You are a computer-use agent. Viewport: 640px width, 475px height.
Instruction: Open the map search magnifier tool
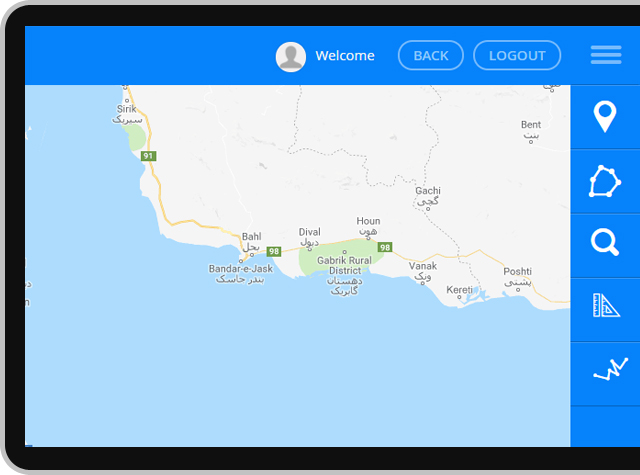(x=605, y=243)
